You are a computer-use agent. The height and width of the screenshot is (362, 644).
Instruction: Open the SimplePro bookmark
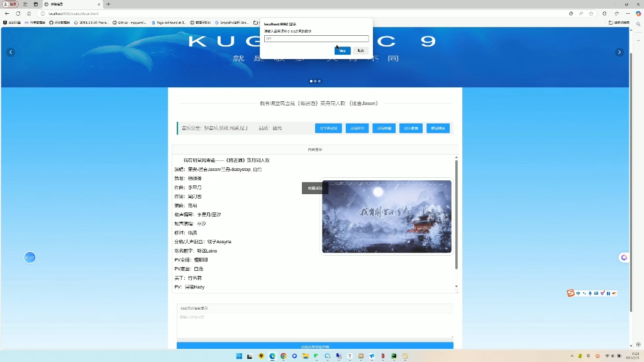coord(231,23)
